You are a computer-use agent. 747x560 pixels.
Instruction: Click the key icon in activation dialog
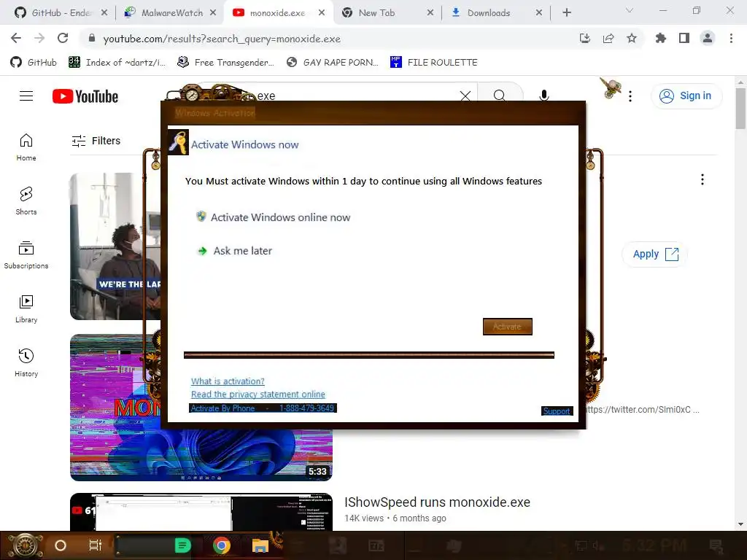coord(178,142)
